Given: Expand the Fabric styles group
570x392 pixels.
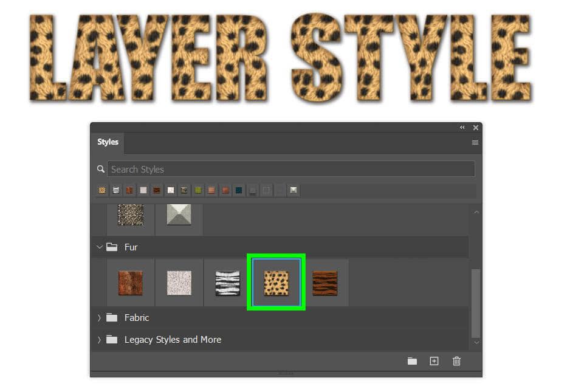Looking at the screenshot, I should point(99,318).
